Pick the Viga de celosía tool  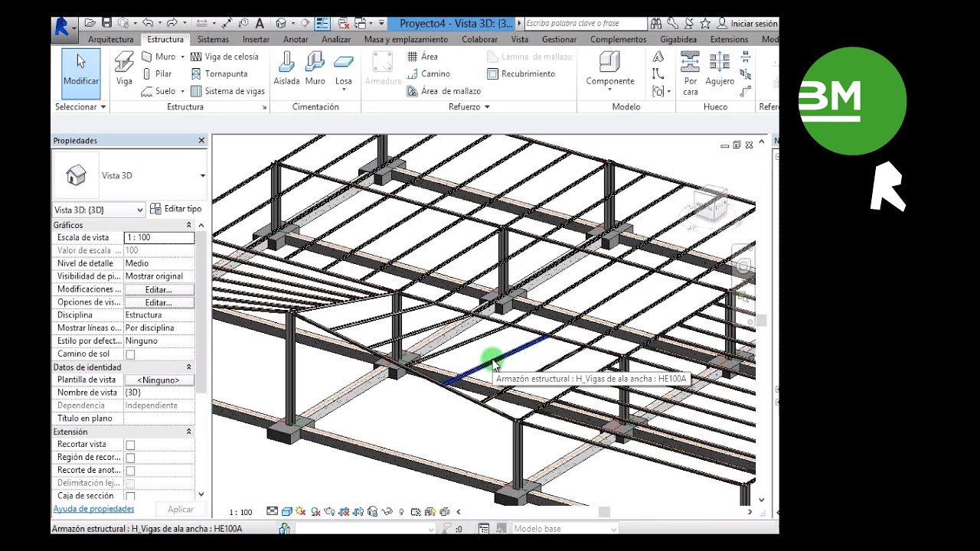pos(224,57)
